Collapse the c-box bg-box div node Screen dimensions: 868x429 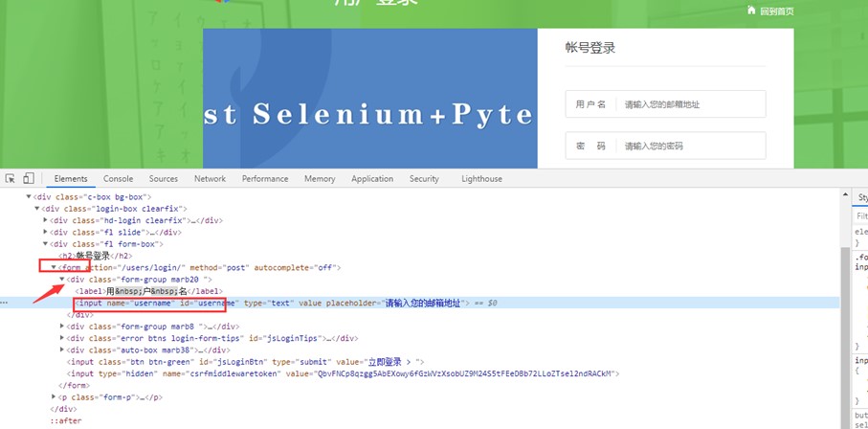(x=29, y=196)
